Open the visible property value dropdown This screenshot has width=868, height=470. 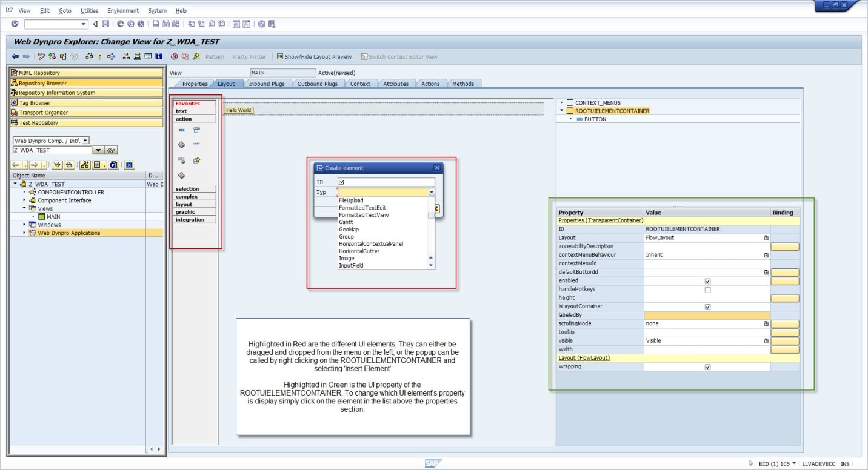pos(766,341)
